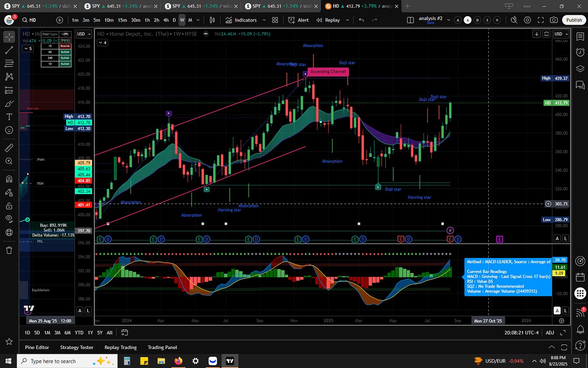Expand the analysis #2 layout dropdown

pos(448,20)
